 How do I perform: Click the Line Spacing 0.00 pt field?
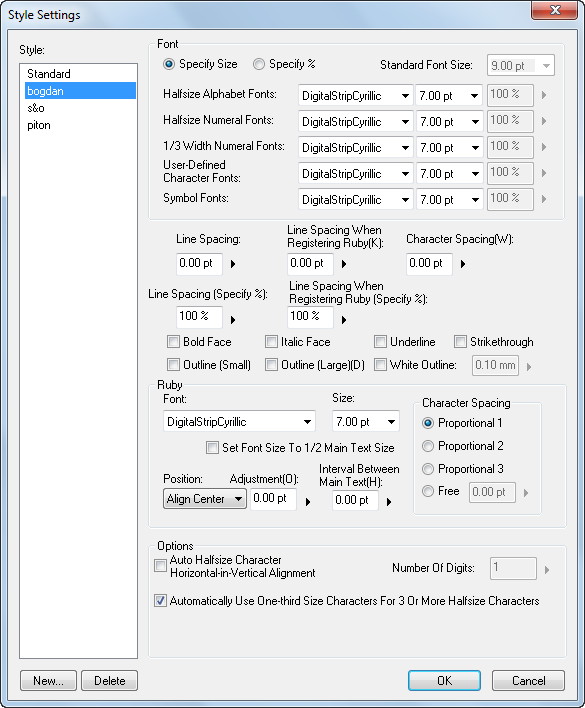pyautogui.click(x=199, y=264)
